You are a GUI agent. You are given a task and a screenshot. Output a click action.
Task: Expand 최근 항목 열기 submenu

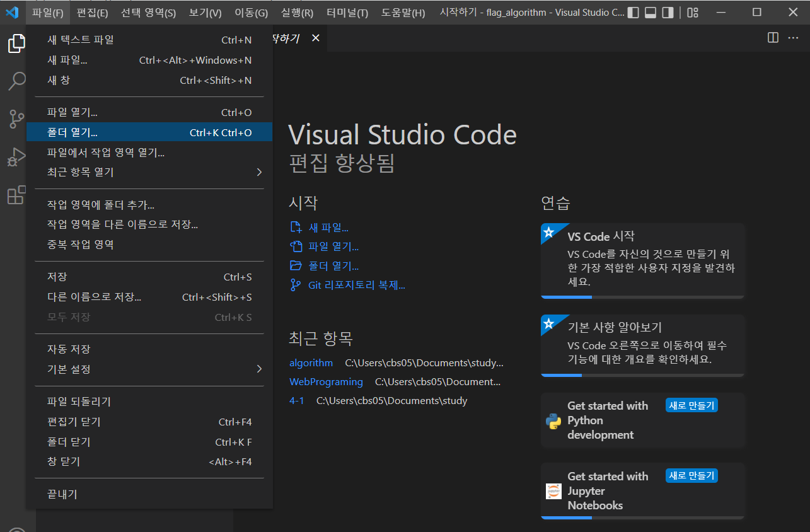[149, 172]
